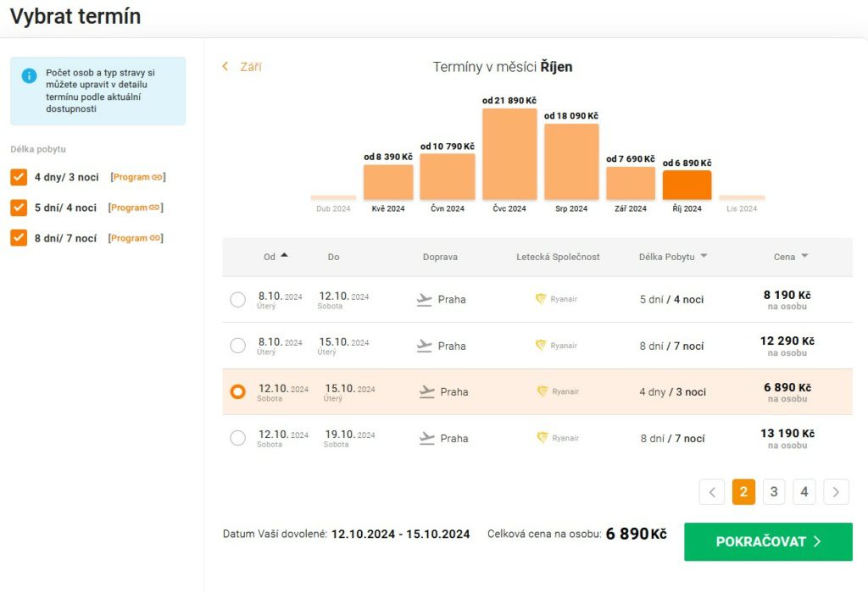The width and height of the screenshot is (868, 593).
Task: Uncheck the 4 dny/ 3 noci checkbox
Action: pyautogui.click(x=19, y=177)
